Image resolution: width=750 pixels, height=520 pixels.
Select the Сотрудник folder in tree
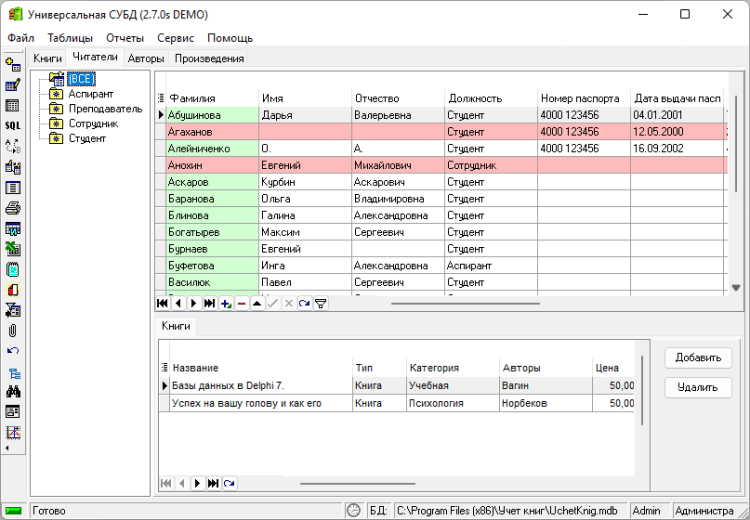click(x=93, y=123)
